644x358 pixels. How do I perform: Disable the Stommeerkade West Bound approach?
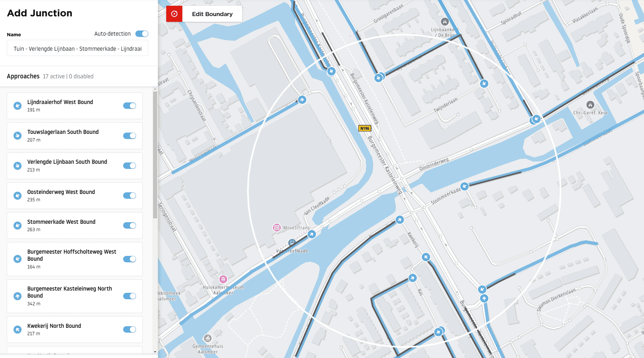130,225
